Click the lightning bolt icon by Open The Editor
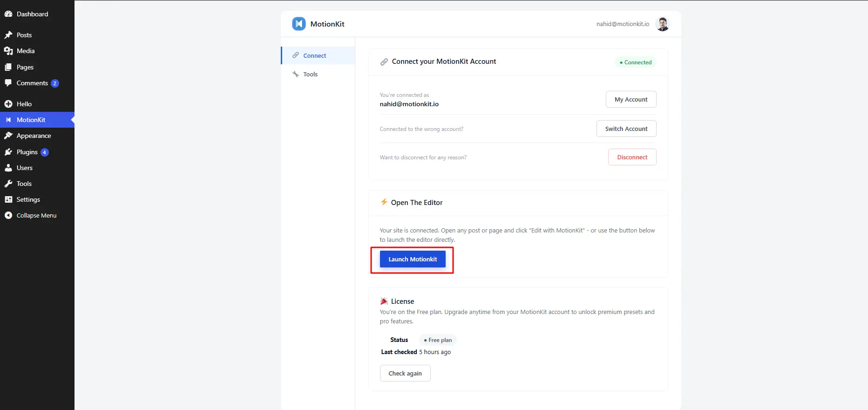 tap(384, 202)
